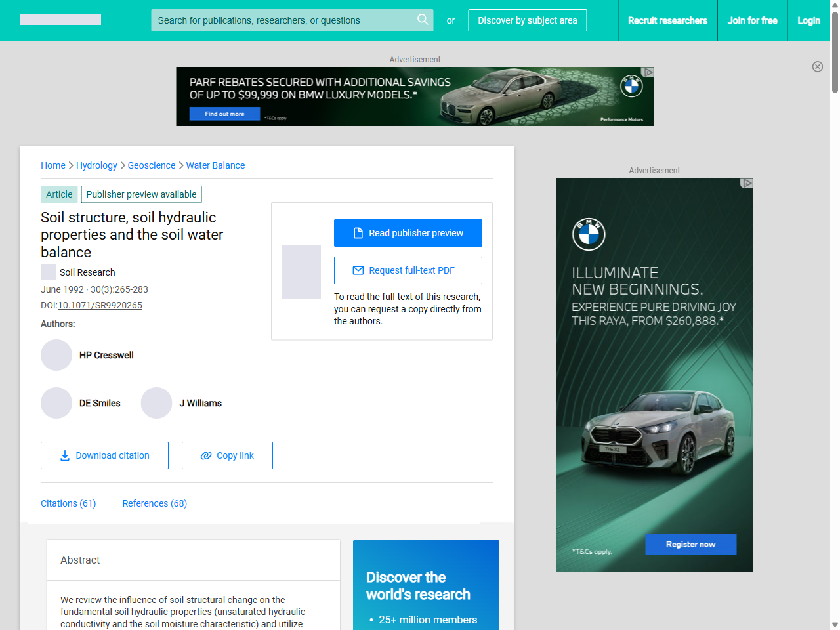The height and width of the screenshot is (630, 840).
Task: Switch to the Citations (61) tab
Action: tap(68, 503)
